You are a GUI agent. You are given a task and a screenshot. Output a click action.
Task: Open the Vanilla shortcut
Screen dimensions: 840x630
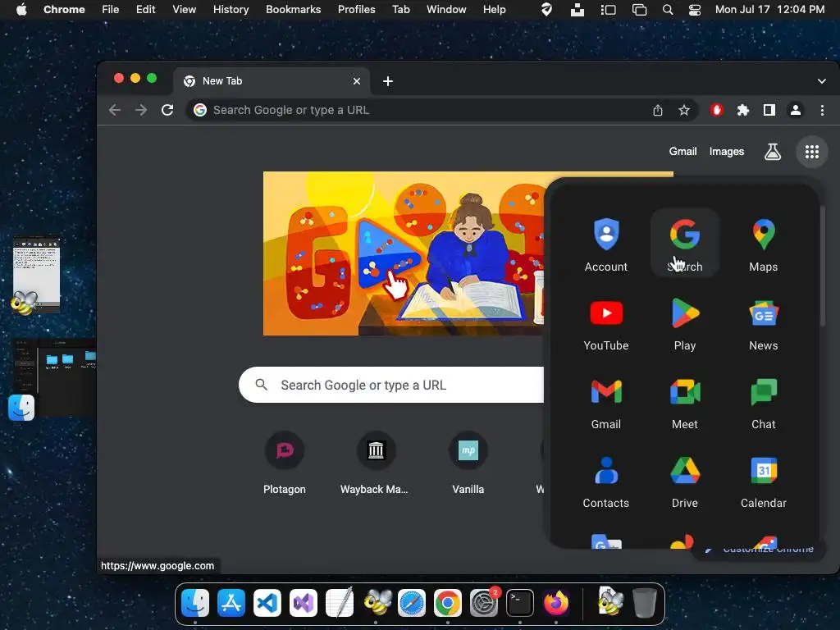pyautogui.click(x=468, y=464)
